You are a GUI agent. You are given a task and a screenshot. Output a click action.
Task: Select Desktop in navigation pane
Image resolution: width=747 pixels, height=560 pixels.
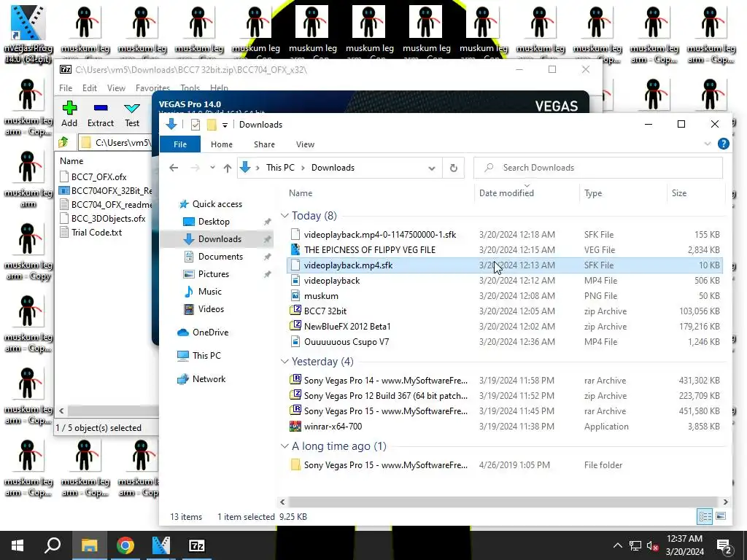pyautogui.click(x=214, y=222)
